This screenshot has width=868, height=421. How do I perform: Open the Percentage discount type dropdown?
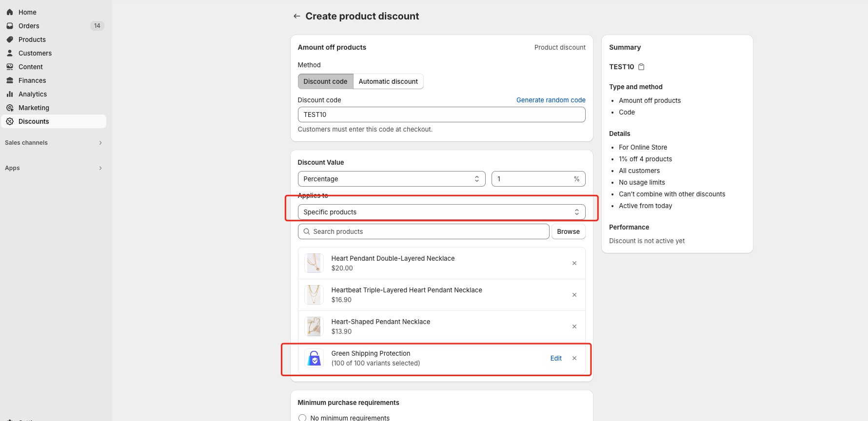click(x=391, y=179)
